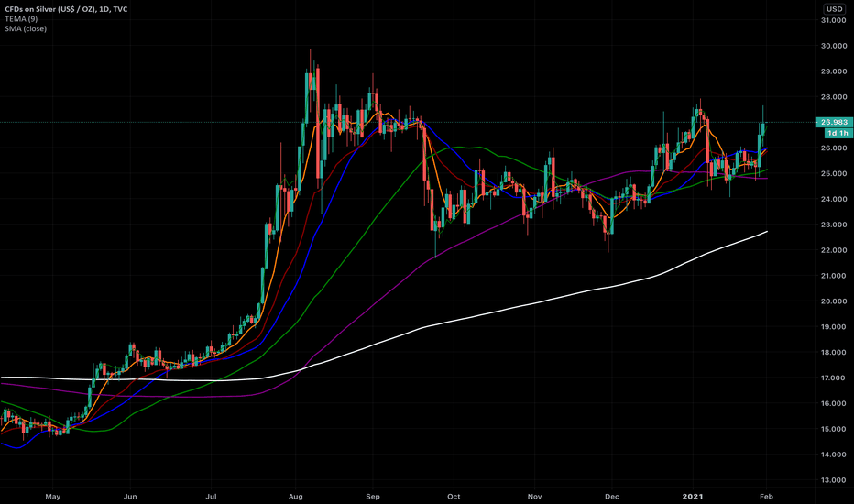Click the 24.000 price axis label
Viewport: 854px width, 504px height.
(x=833, y=199)
